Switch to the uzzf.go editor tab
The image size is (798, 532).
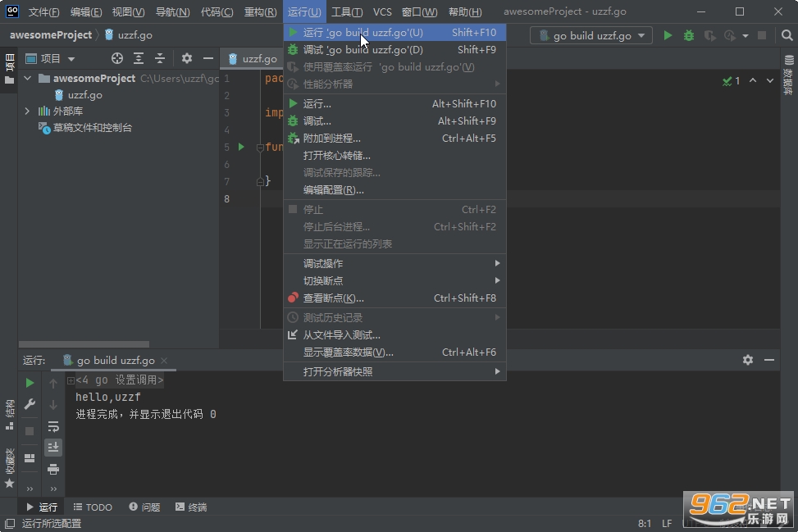[x=253, y=59]
